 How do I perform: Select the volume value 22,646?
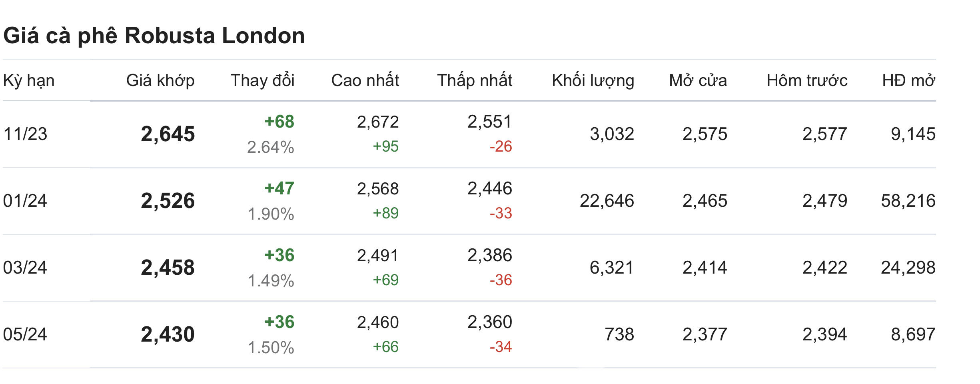[x=607, y=201]
